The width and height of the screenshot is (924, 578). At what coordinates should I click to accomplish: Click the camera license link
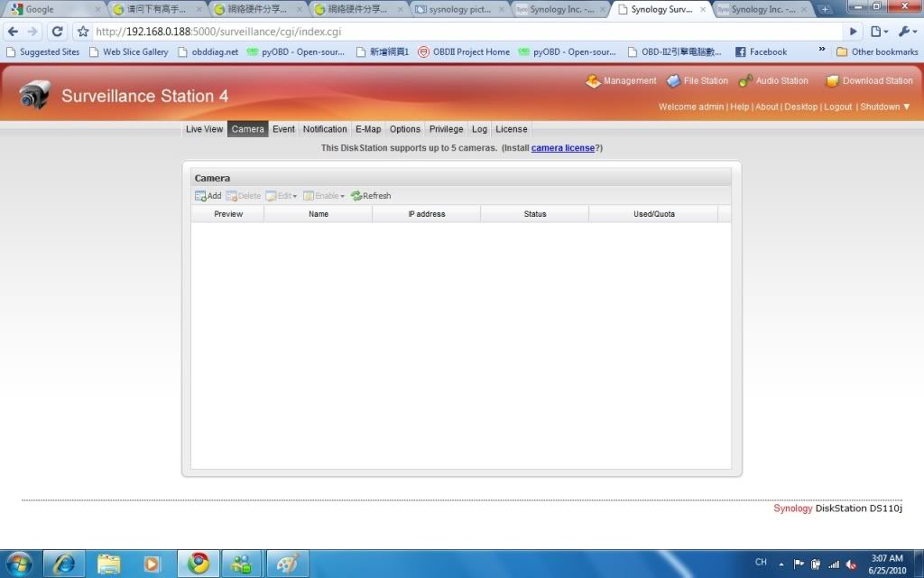563,148
